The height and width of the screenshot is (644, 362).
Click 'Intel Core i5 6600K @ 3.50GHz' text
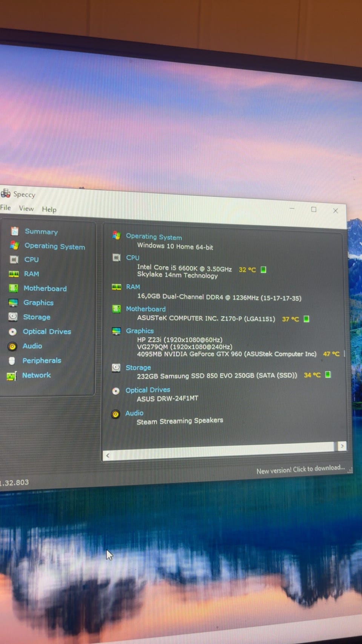[x=184, y=268]
